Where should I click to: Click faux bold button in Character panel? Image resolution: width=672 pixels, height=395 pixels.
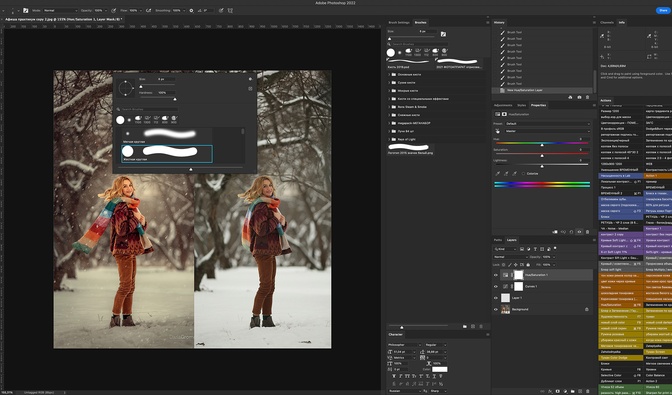[x=394, y=376]
